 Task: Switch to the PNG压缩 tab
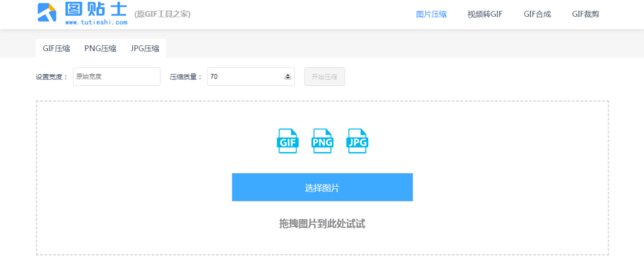(x=100, y=48)
